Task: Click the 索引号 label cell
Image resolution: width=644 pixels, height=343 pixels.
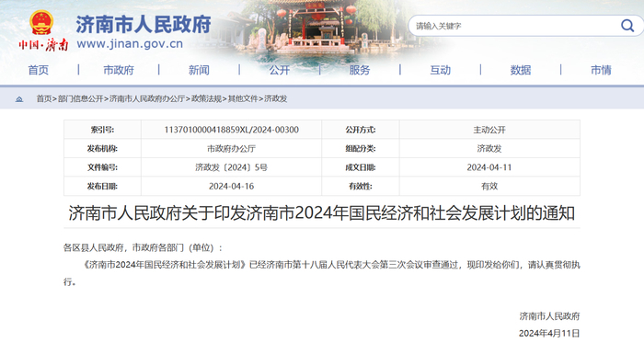Action: [x=102, y=130]
